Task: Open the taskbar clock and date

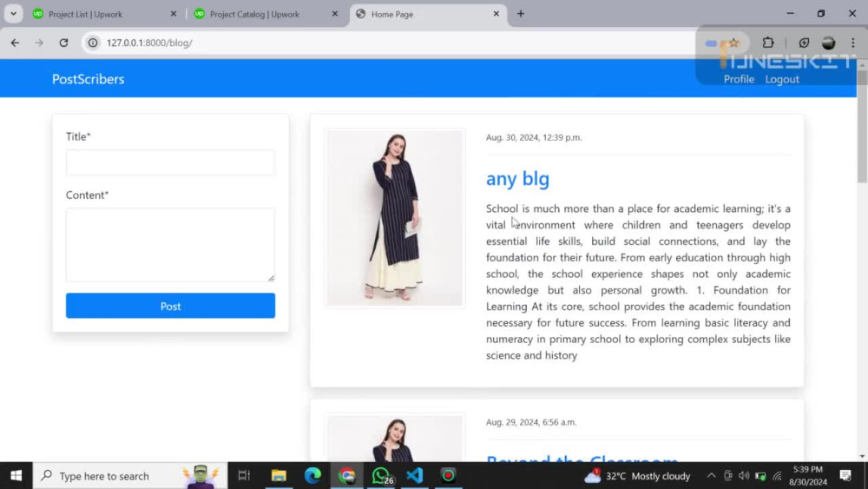Action: [x=807, y=476]
